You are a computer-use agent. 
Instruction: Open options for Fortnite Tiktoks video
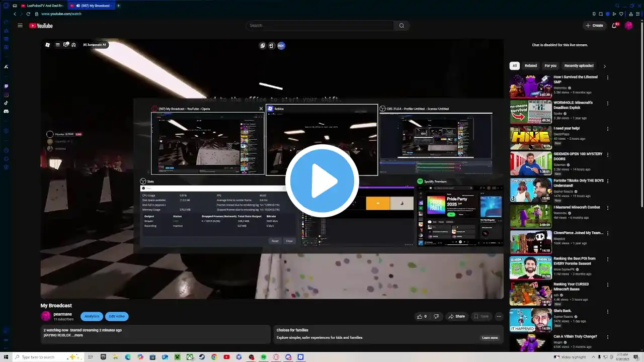point(608,180)
